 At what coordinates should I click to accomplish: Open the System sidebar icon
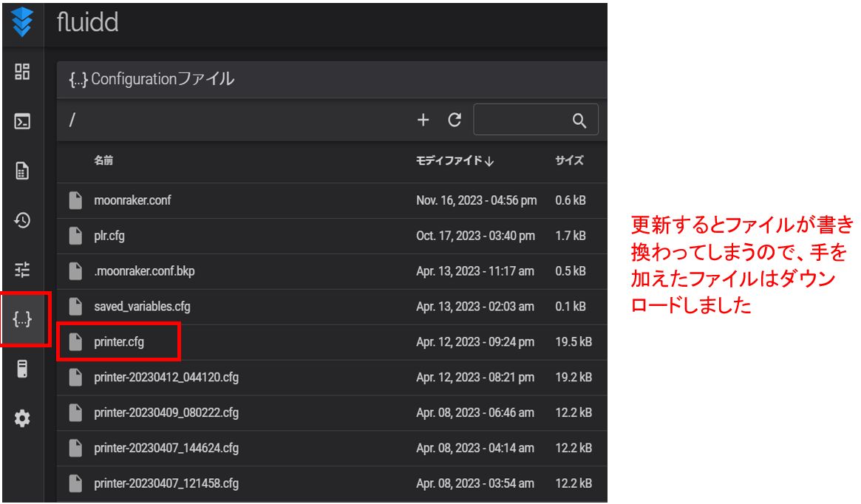[x=22, y=369]
